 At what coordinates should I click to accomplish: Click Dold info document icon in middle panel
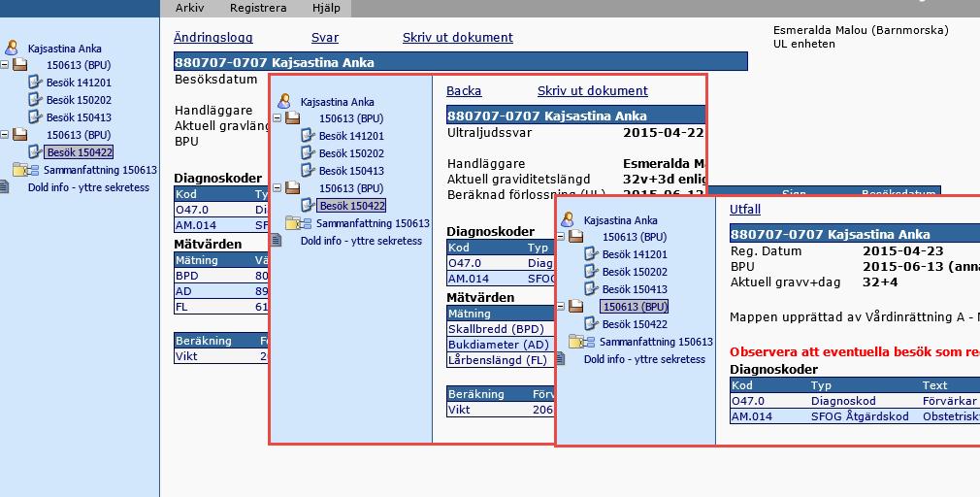[x=276, y=241]
